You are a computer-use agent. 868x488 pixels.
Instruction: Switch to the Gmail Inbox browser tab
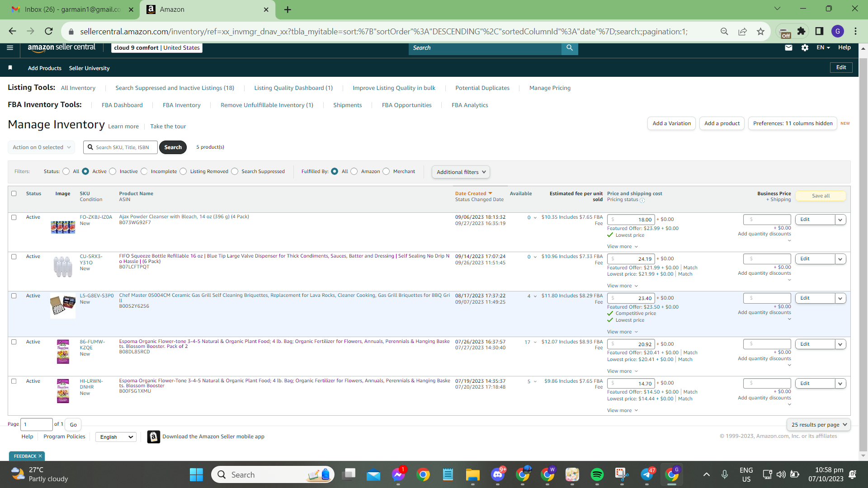tap(72, 9)
